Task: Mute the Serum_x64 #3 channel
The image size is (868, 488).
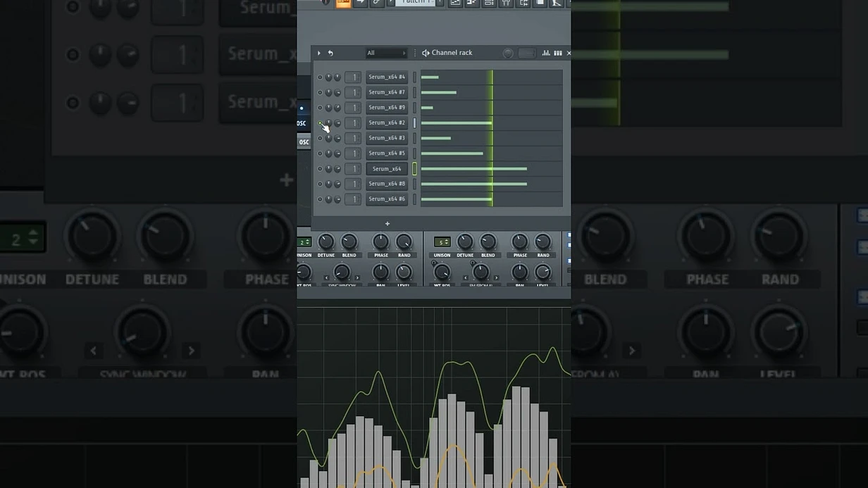Action: [320, 138]
